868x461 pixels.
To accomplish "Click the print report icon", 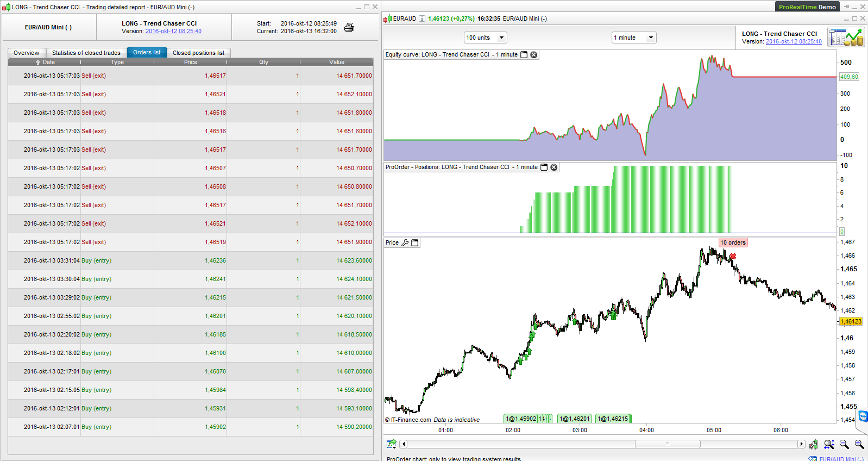I will 349,27.
